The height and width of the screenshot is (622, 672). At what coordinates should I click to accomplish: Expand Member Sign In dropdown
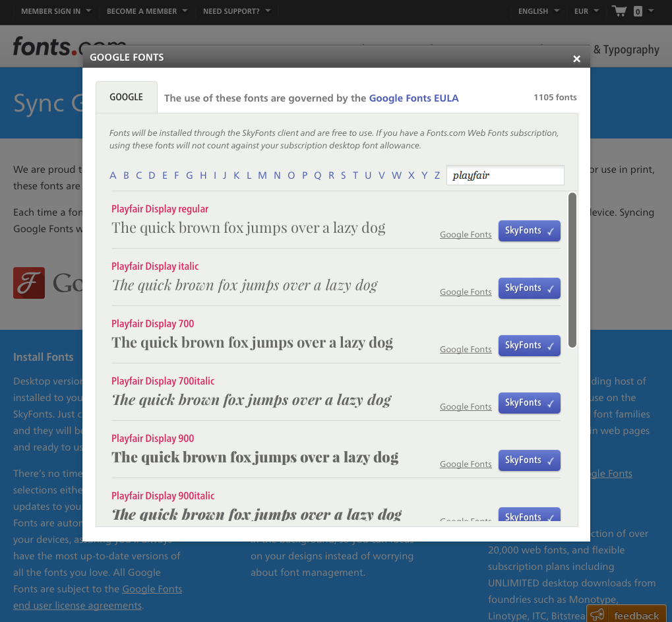point(55,11)
